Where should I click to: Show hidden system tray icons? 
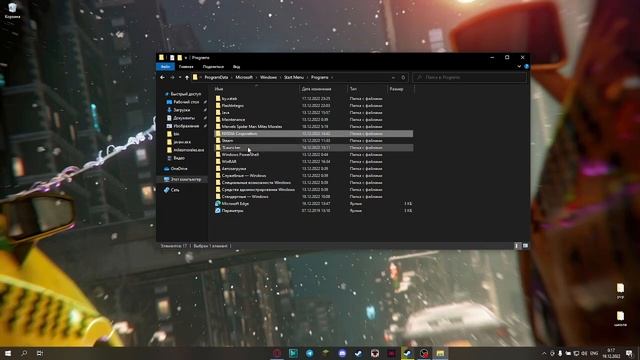pyautogui.click(x=544, y=353)
